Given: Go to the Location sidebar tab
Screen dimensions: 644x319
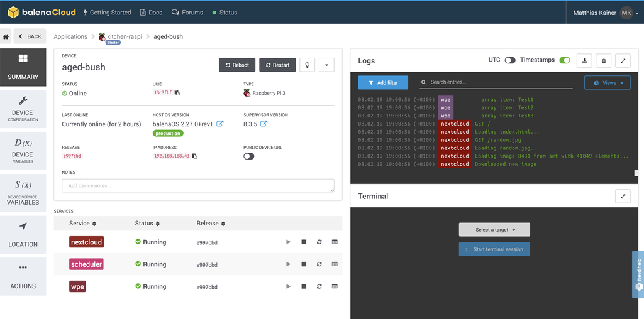Looking at the screenshot, I should pos(23,234).
